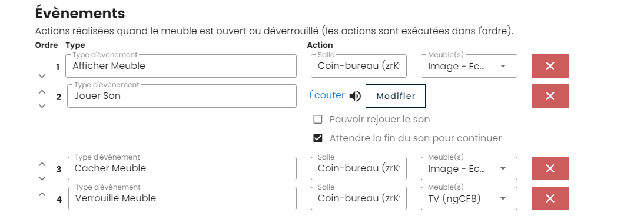Click the Salle field of Verrouille Meuble row

tap(358, 198)
